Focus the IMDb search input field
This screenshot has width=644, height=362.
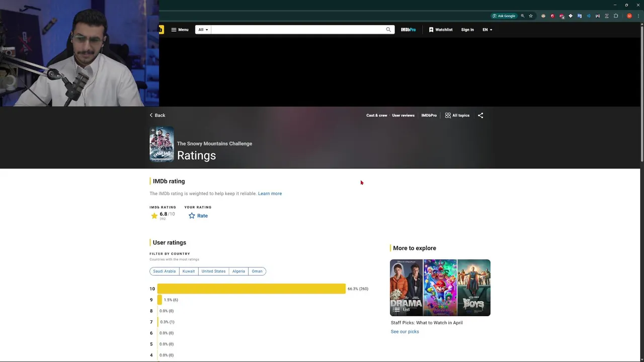click(x=297, y=30)
